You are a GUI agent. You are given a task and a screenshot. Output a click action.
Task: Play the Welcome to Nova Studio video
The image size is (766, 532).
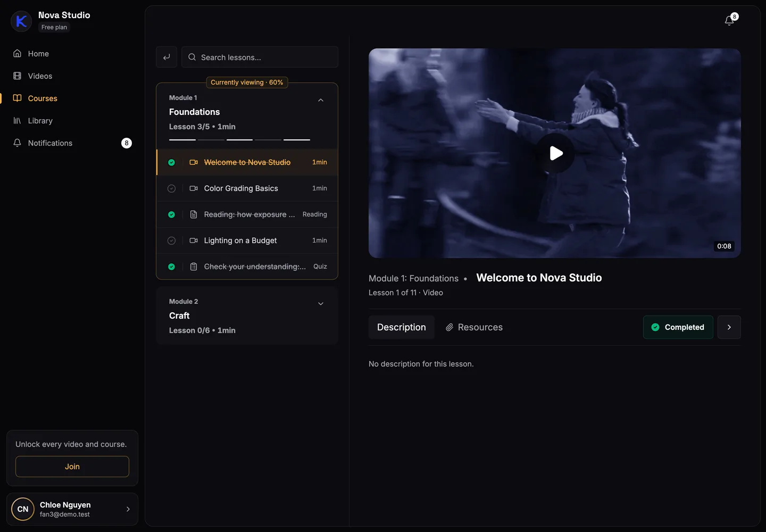(555, 153)
